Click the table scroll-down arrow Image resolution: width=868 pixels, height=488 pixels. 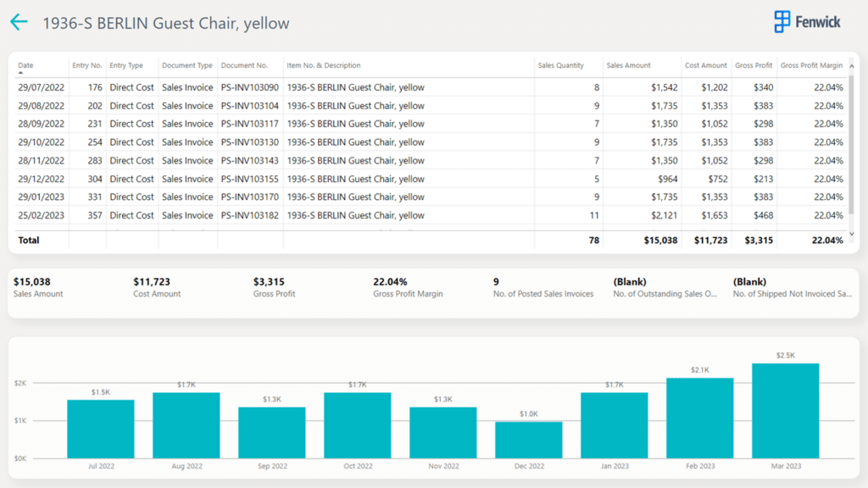tap(852, 233)
